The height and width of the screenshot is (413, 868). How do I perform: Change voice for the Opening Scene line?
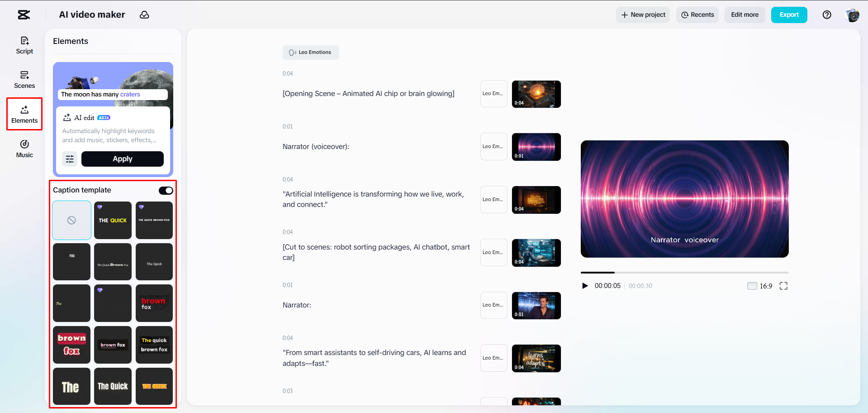pos(494,94)
